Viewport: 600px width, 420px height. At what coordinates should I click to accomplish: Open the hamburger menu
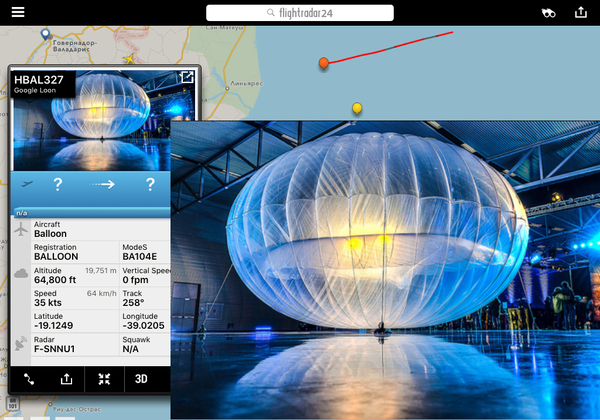pyautogui.click(x=18, y=13)
